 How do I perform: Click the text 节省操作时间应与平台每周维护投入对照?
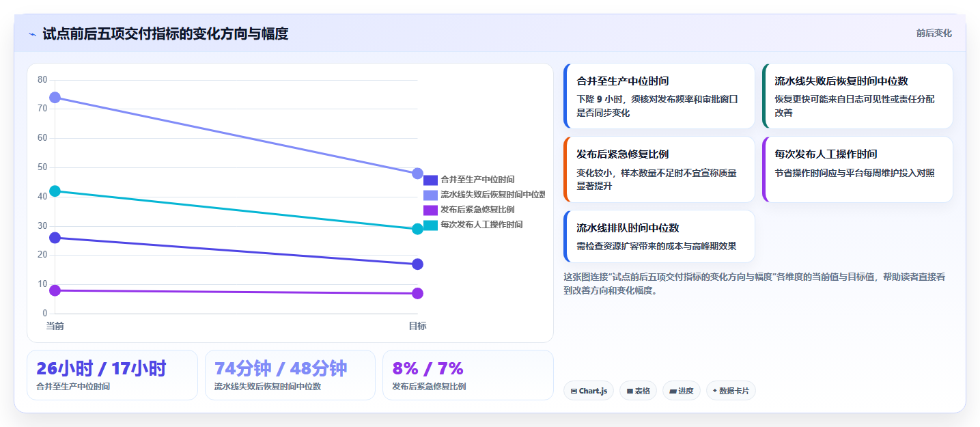854,173
